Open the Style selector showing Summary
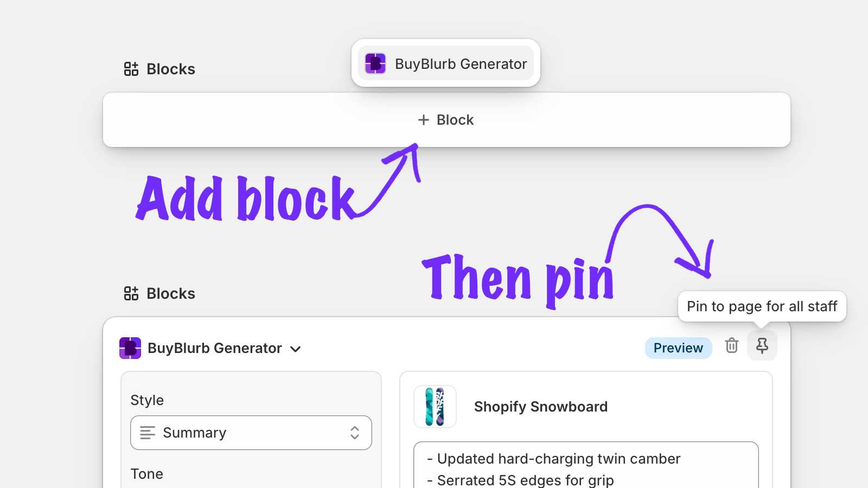 [251, 433]
